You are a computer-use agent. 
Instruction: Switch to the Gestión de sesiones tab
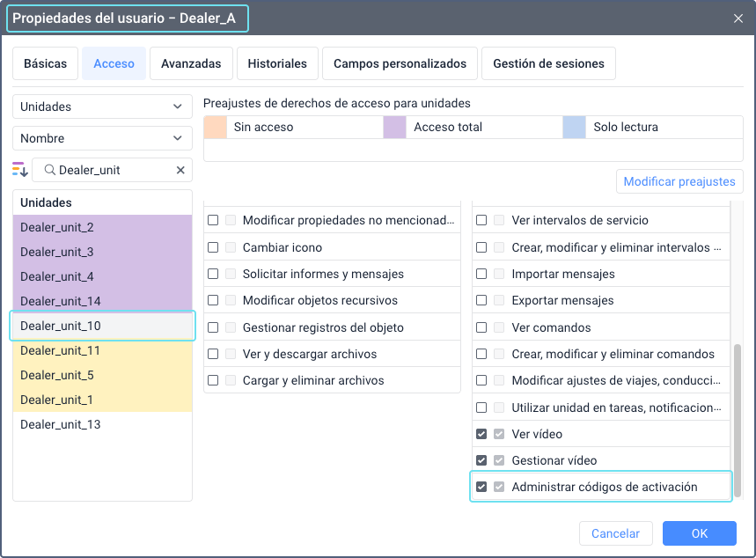click(x=548, y=63)
